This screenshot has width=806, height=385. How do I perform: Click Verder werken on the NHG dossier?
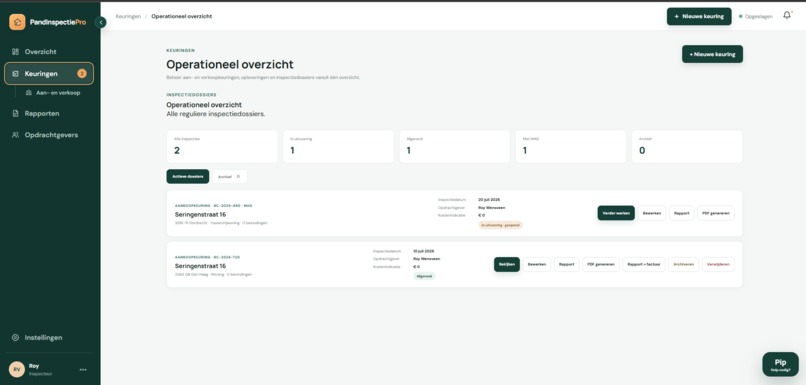tap(616, 213)
